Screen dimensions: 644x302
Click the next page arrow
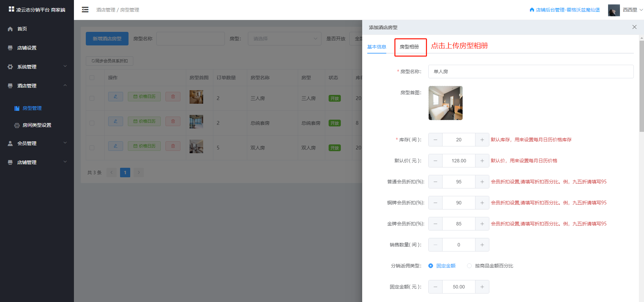[x=139, y=173]
